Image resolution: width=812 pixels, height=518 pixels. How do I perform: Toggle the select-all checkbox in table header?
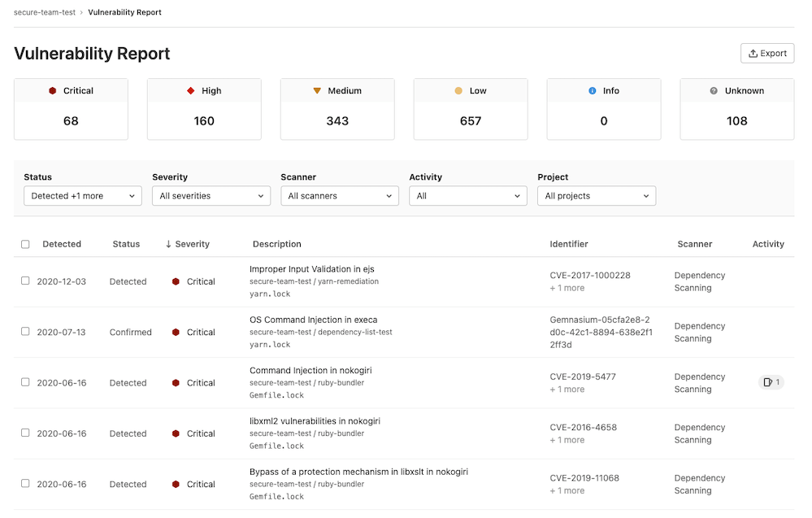(x=25, y=244)
